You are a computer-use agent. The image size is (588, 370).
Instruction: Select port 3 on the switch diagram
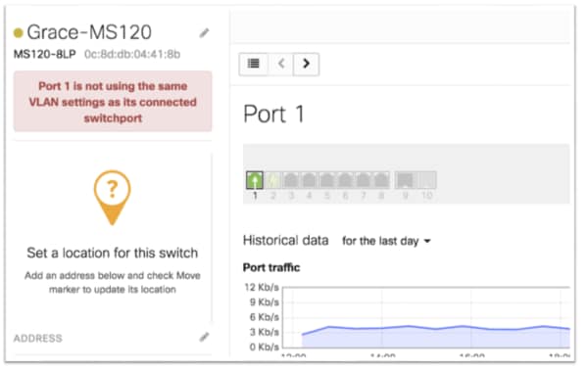(291, 180)
